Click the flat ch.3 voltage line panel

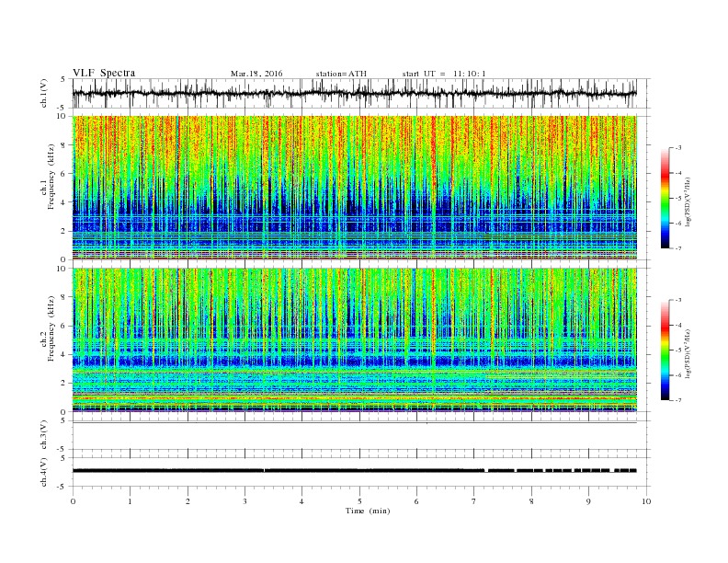click(360, 435)
